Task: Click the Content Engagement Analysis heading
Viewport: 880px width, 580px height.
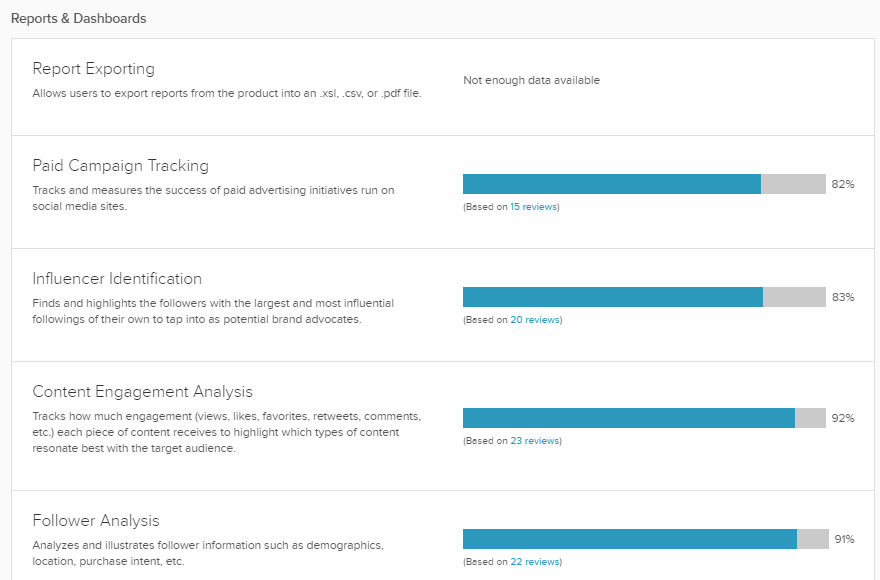Action: (x=142, y=392)
